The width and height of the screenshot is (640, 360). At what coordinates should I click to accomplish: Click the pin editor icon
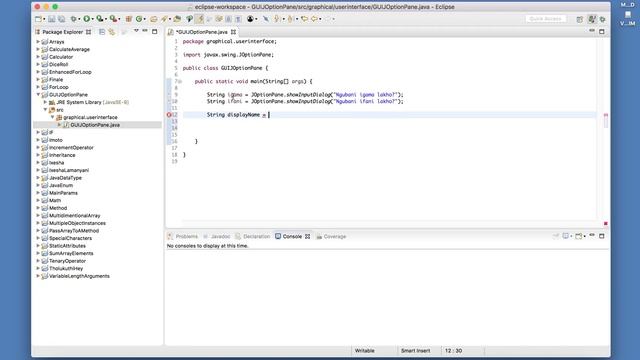[x=266, y=19]
